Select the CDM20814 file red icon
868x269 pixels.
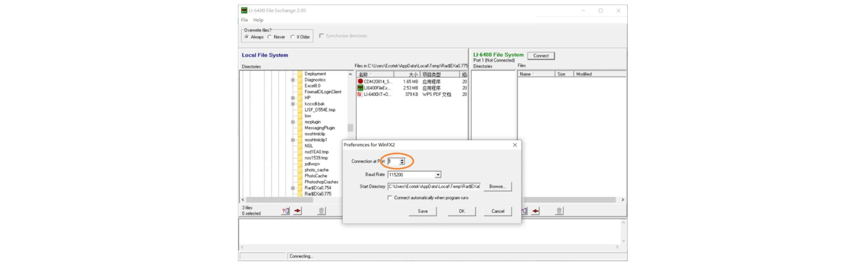(x=360, y=82)
